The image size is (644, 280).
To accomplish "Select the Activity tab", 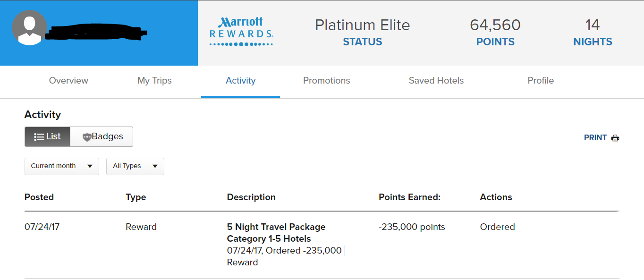I will click(x=240, y=81).
